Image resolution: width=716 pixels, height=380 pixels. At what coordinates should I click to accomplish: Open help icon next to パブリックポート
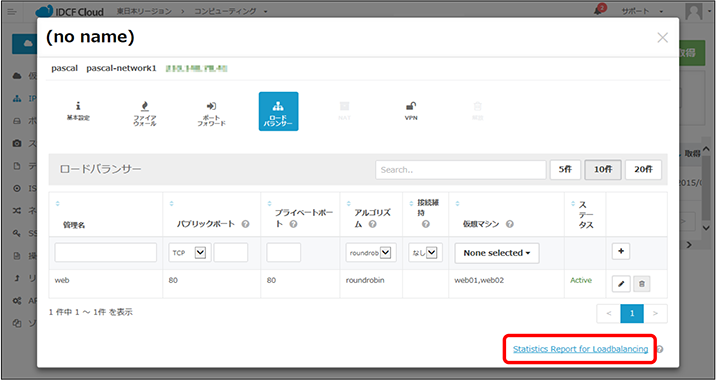245,224
